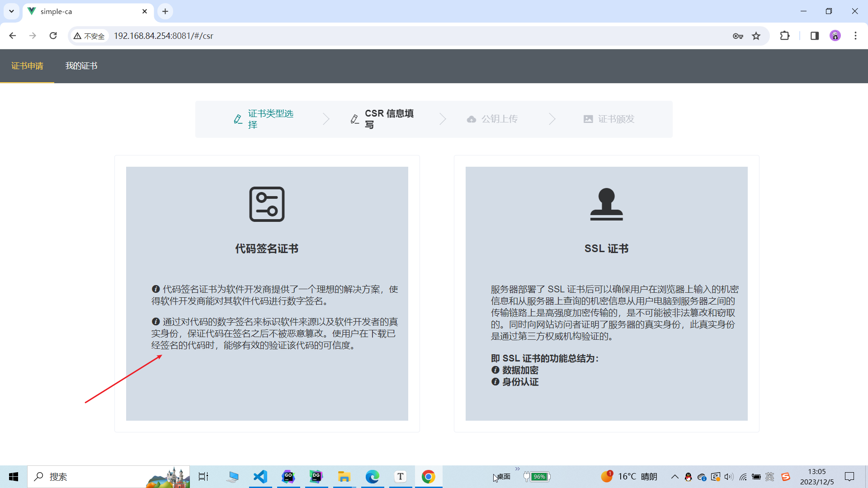This screenshot has height=488, width=868.
Task: Switch the 英 input language indicator
Action: 770,477
